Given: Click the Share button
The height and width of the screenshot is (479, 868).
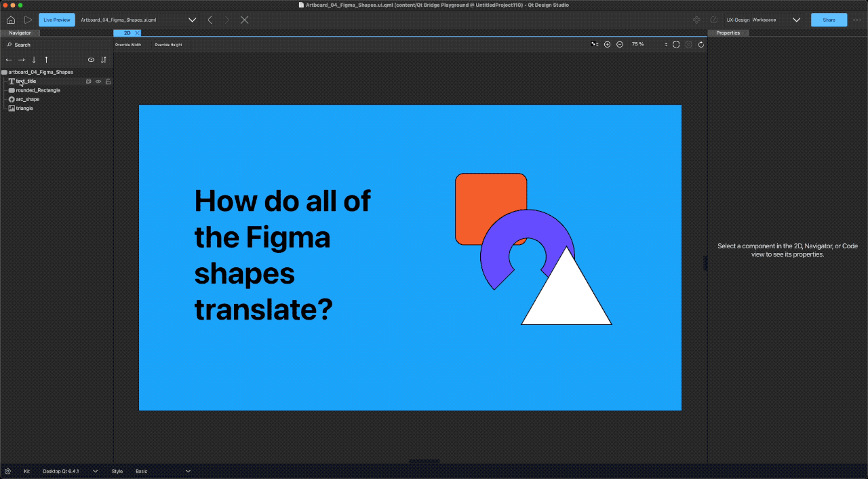Looking at the screenshot, I should (829, 20).
